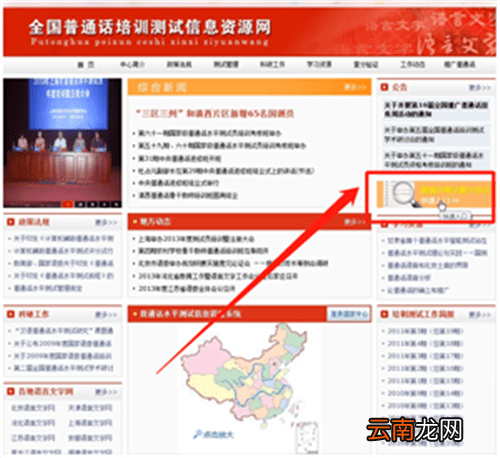Click 更多>> in the 综合新闻 header

click(355, 87)
